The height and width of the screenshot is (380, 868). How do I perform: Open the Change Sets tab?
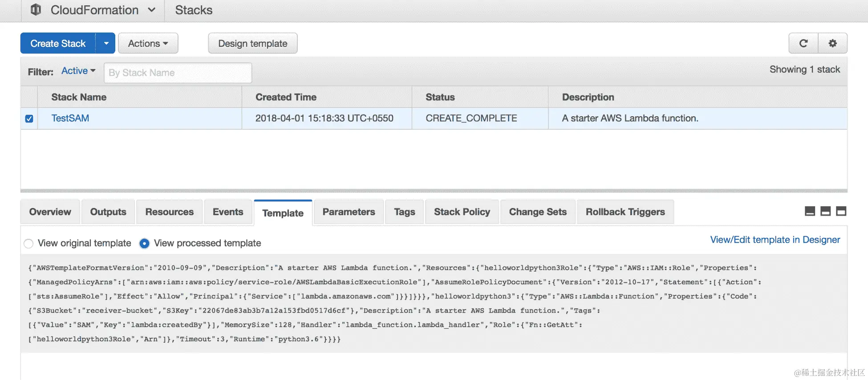(538, 212)
